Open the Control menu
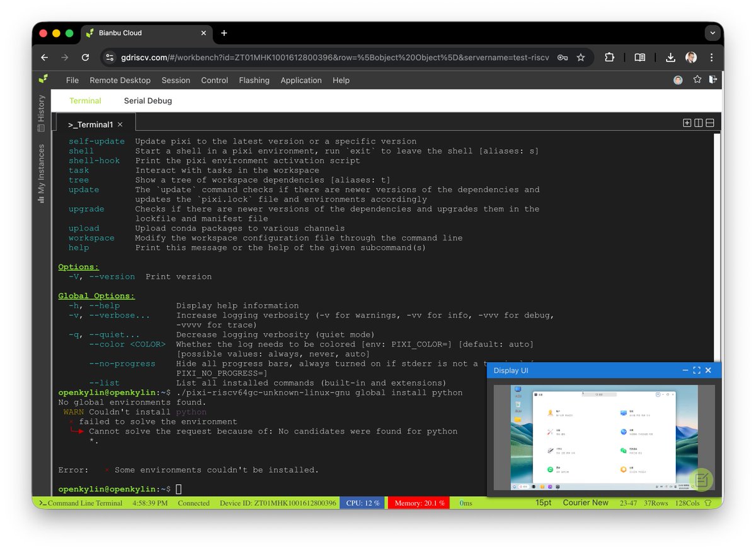This screenshot has height=551, width=756. coord(214,80)
